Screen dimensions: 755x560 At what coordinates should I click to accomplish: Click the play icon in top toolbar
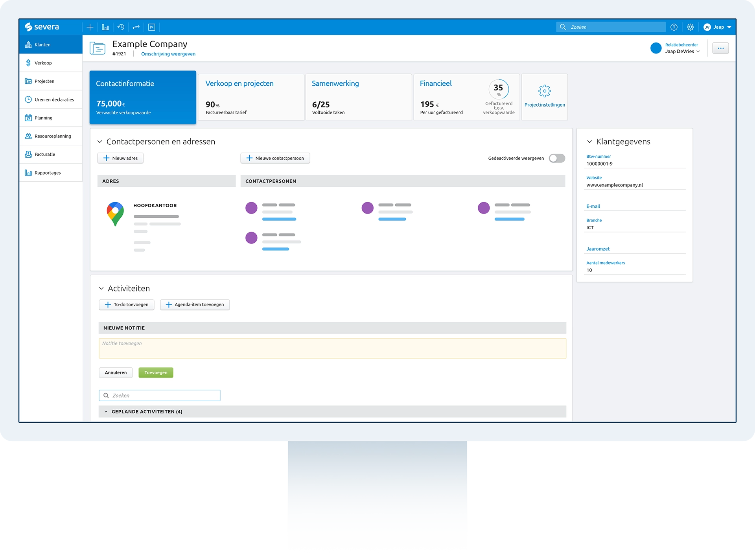click(x=152, y=27)
